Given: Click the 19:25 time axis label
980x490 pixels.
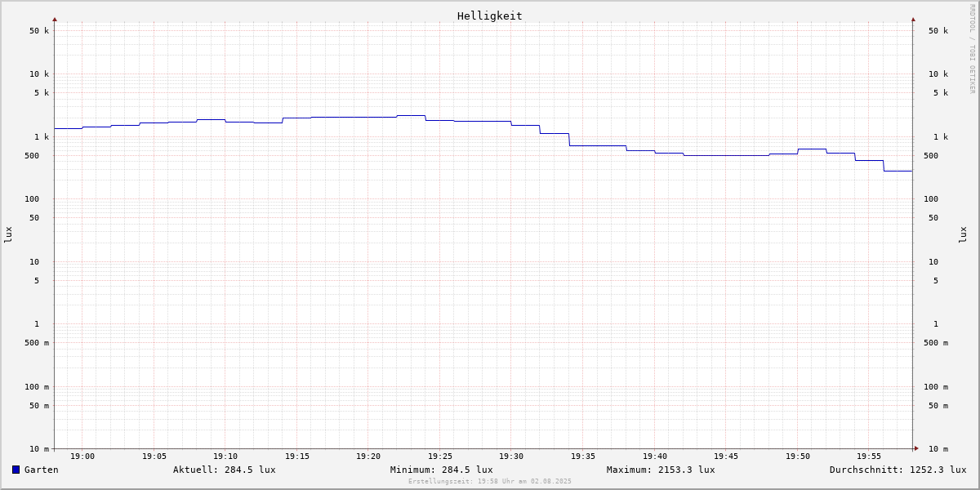Looking at the screenshot, I should (x=440, y=457).
